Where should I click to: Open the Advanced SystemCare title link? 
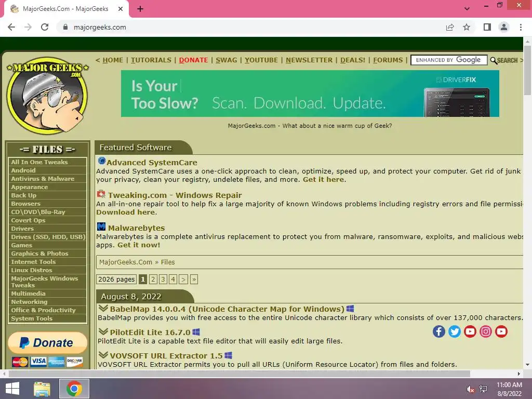[152, 163]
